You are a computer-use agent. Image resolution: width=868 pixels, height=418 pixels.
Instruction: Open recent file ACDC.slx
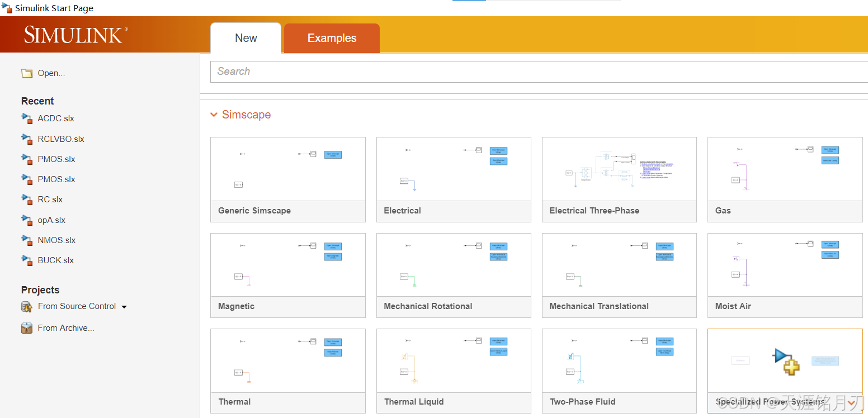coord(56,118)
